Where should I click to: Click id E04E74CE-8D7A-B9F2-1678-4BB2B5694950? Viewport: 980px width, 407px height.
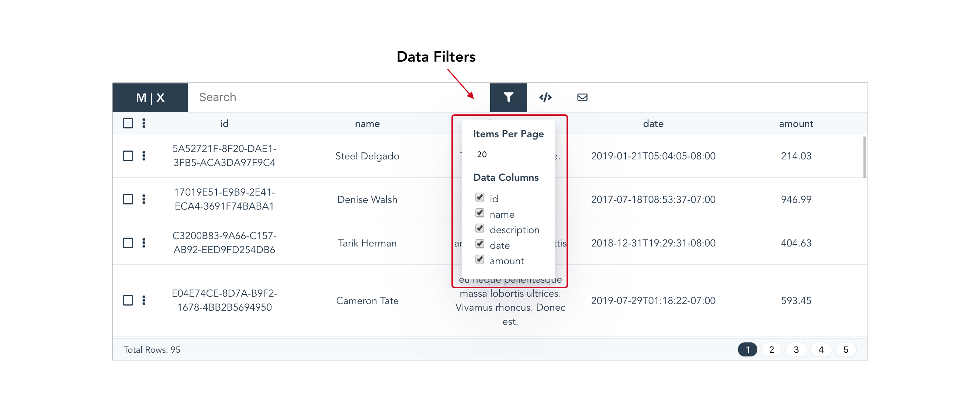tap(224, 300)
